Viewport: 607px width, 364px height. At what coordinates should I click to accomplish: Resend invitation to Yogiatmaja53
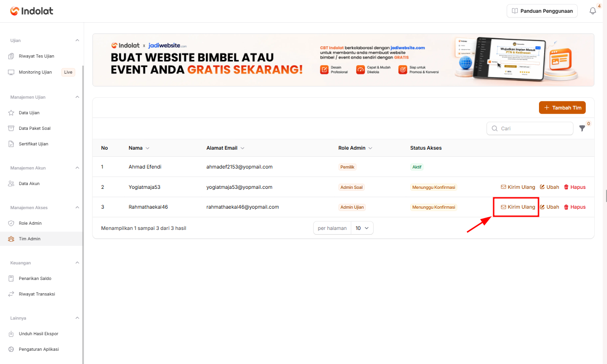(x=518, y=187)
